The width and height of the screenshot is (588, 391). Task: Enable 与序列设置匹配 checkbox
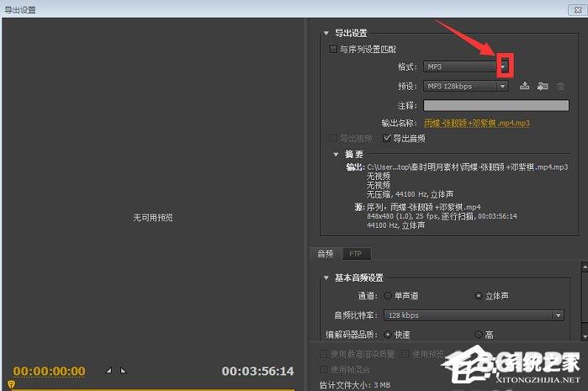point(333,49)
